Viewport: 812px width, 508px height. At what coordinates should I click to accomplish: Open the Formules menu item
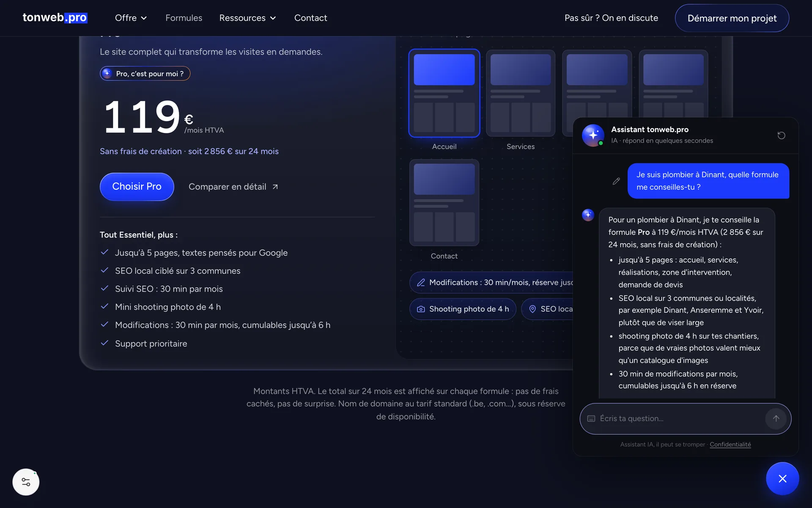184,18
